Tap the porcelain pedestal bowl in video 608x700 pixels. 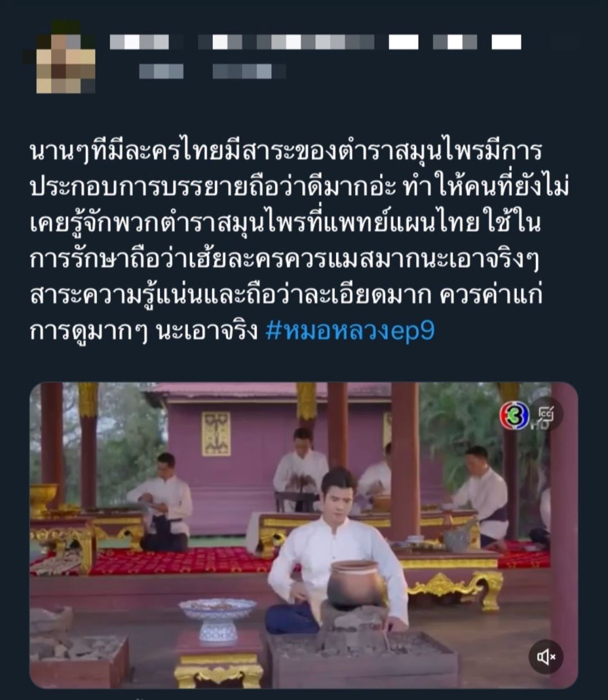pyautogui.click(x=217, y=619)
